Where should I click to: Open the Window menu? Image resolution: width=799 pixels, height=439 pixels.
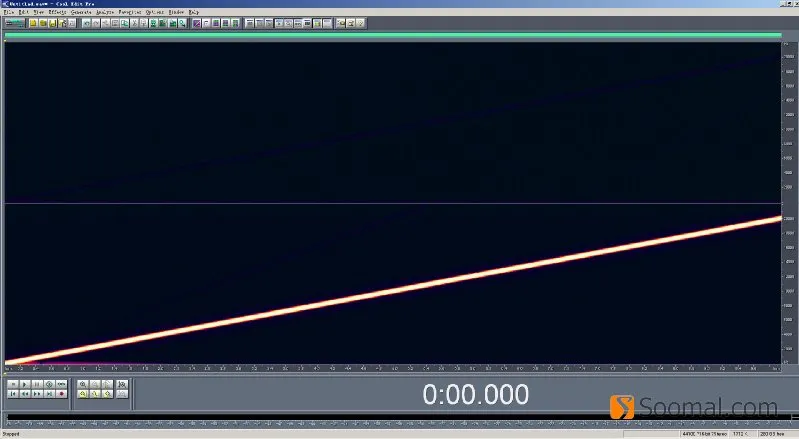click(176, 12)
